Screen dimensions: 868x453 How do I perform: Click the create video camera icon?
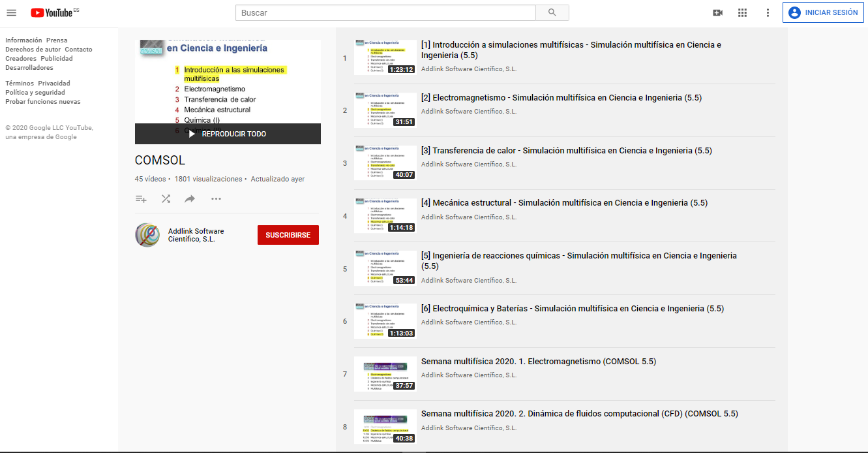717,12
